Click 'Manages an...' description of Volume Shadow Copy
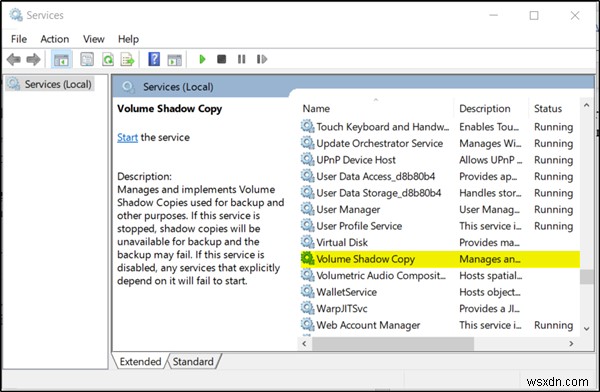Screen dimensions: 600x392 coord(490,259)
